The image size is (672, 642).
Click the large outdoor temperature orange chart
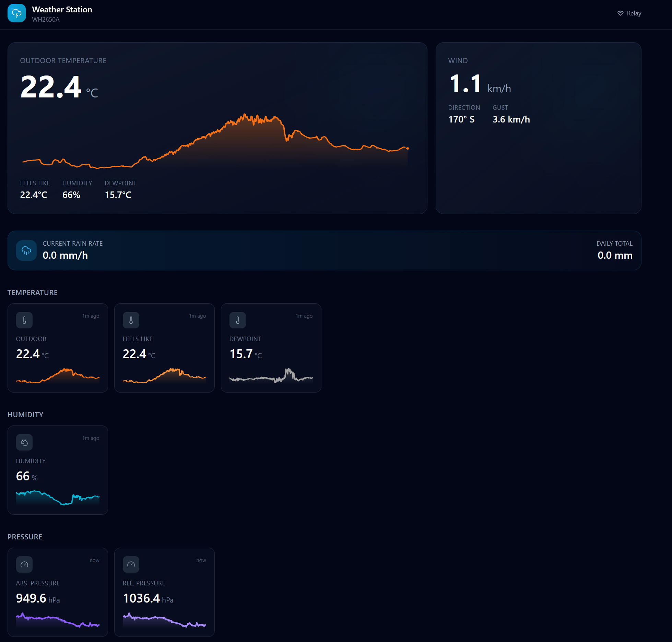coord(215,141)
